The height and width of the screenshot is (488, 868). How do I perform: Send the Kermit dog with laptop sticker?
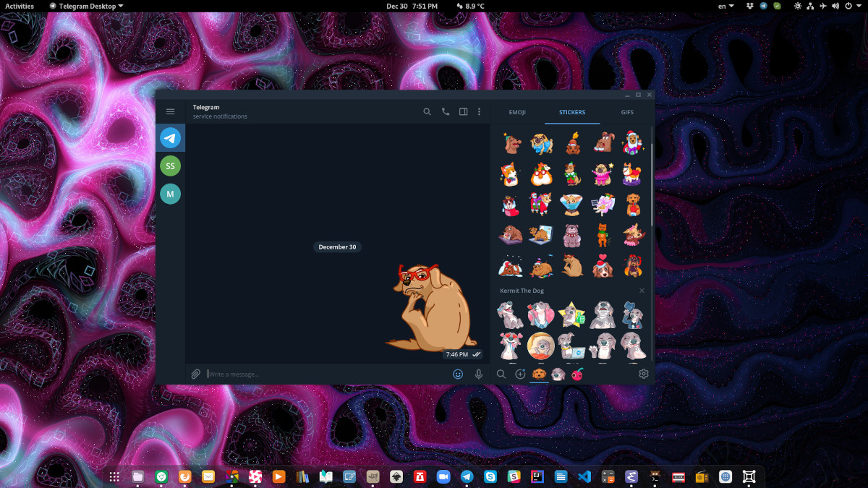(571, 346)
